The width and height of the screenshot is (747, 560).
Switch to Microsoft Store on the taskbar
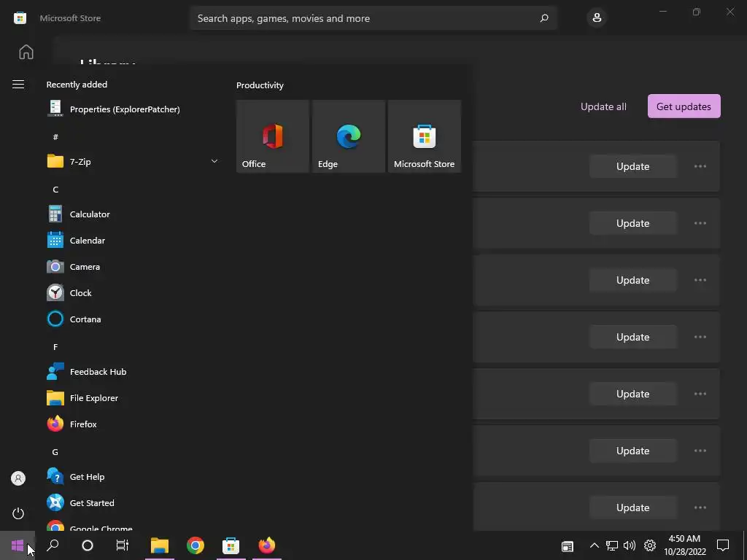[231, 545]
